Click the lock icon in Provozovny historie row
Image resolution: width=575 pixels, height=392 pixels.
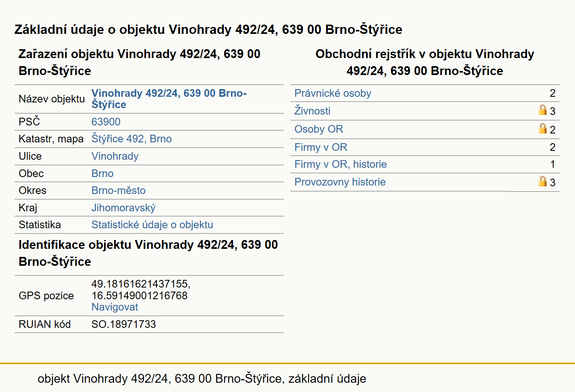tap(543, 181)
